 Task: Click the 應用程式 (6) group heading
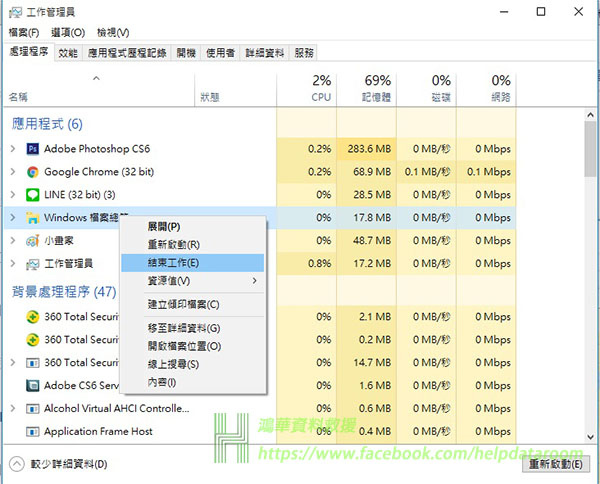(47, 124)
